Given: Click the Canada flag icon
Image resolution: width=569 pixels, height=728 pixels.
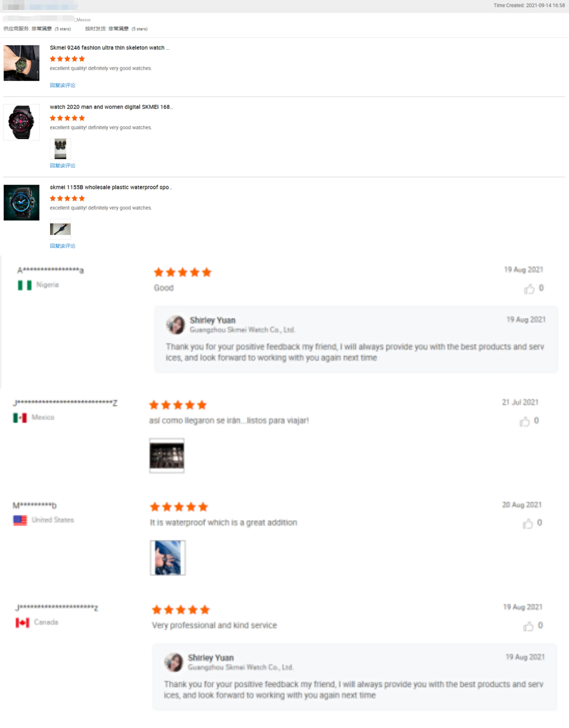Looking at the screenshot, I should (x=22, y=623).
